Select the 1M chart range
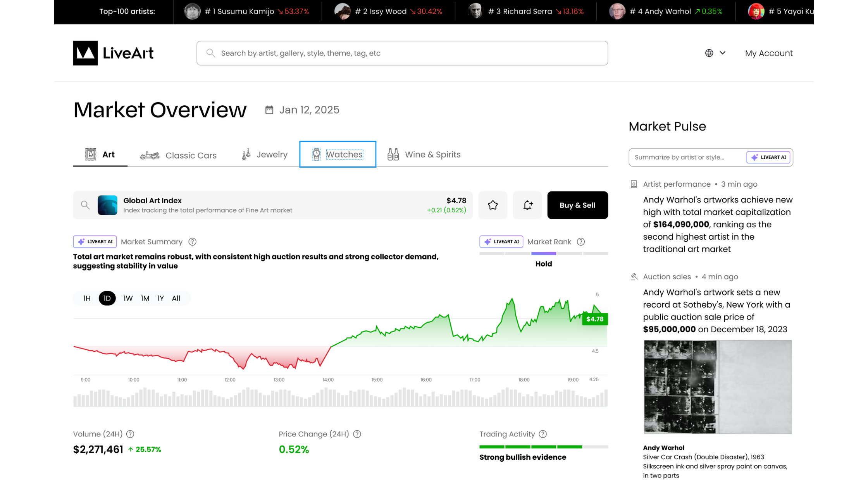Image resolution: width=868 pixels, height=488 pixels. [x=145, y=298]
